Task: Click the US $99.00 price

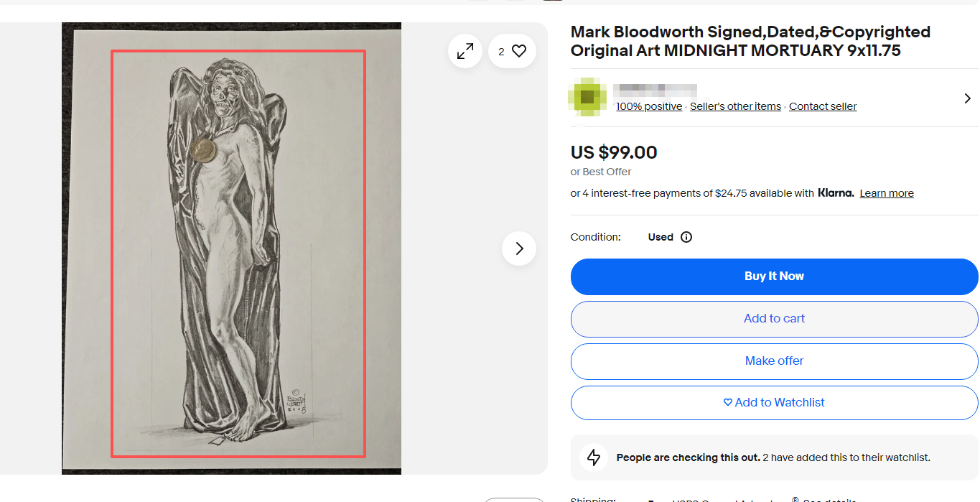Action: (x=614, y=152)
